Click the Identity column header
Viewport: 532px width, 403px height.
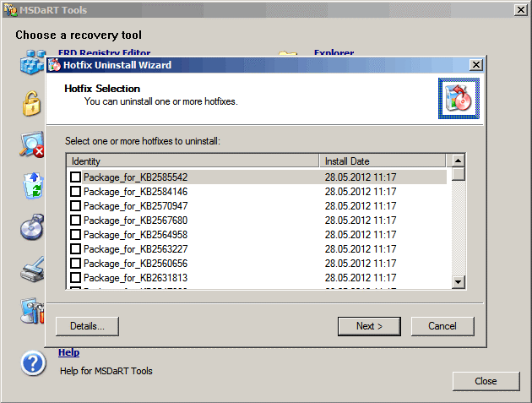(193, 161)
